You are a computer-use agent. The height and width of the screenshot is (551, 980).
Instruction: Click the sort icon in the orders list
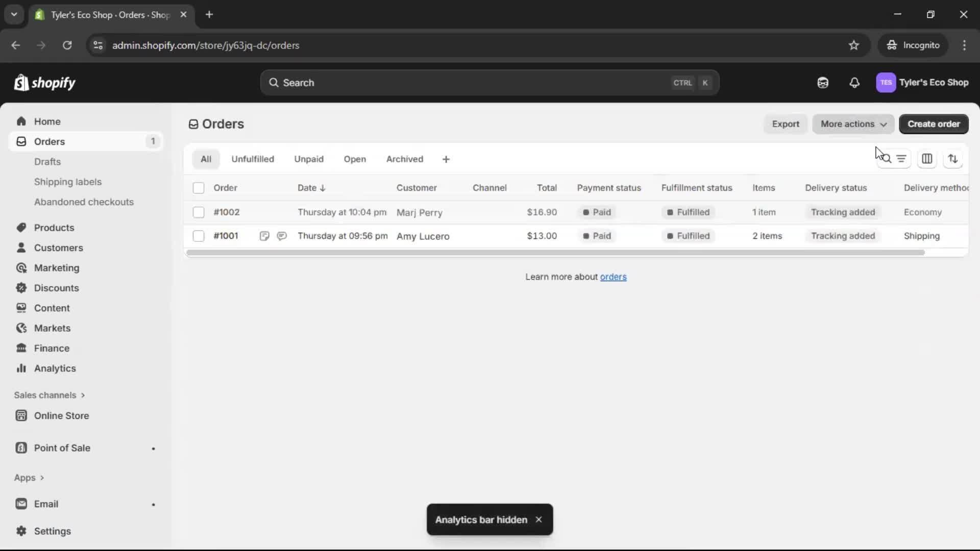(x=953, y=159)
